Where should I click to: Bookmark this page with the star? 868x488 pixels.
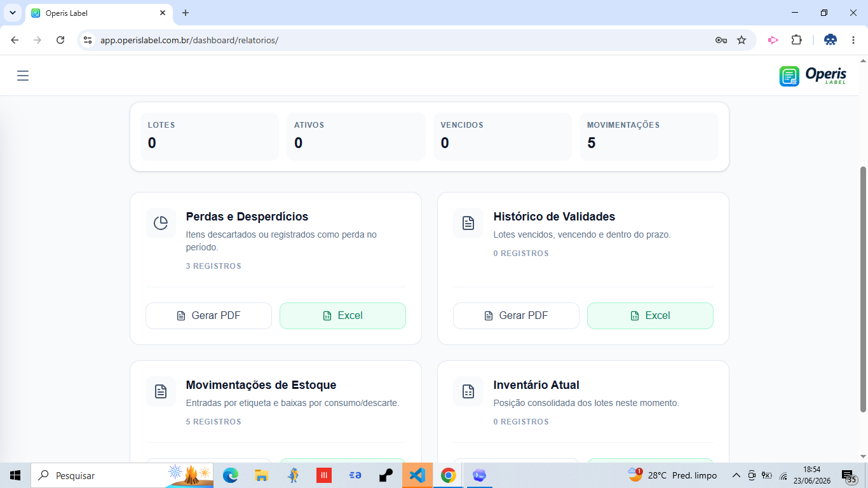[x=742, y=40]
